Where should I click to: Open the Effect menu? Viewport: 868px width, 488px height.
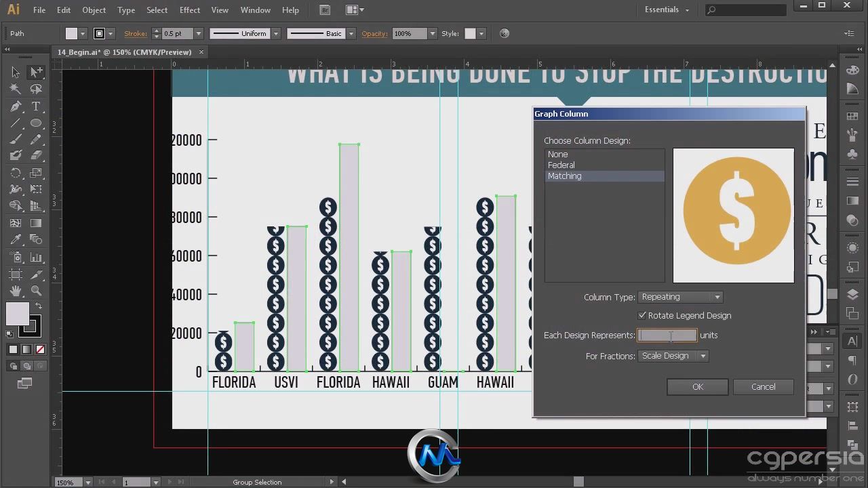point(190,10)
